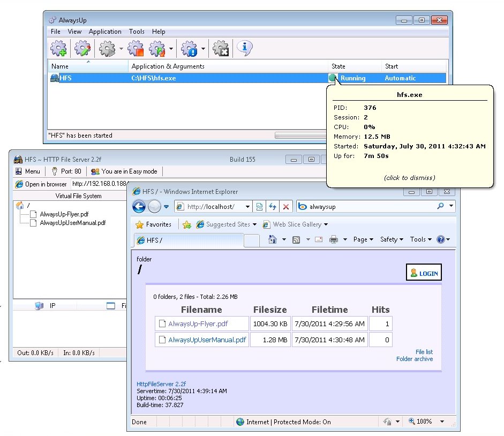Click the Stop Application gear icon
The width and height of the screenshot is (504, 436).
tap(136, 48)
